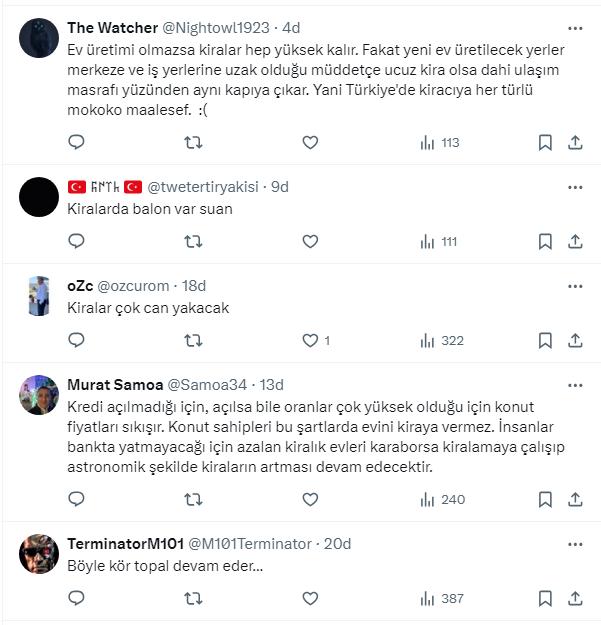This screenshot has height=625, width=601.
Task: Share the tweet by @twetertiryakisi
Action: pyautogui.click(x=575, y=241)
